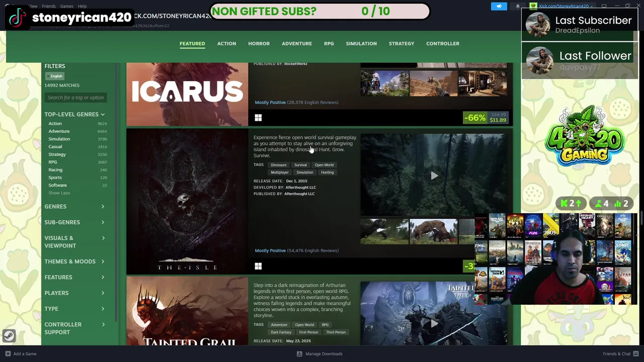Open the Tainted Grail capsule image

click(x=187, y=311)
